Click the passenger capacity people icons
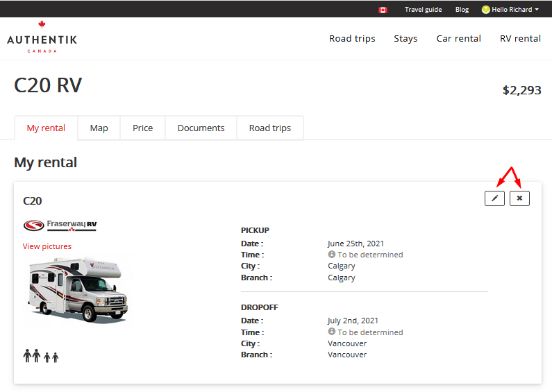The image size is (552, 392). coord(41,356)
